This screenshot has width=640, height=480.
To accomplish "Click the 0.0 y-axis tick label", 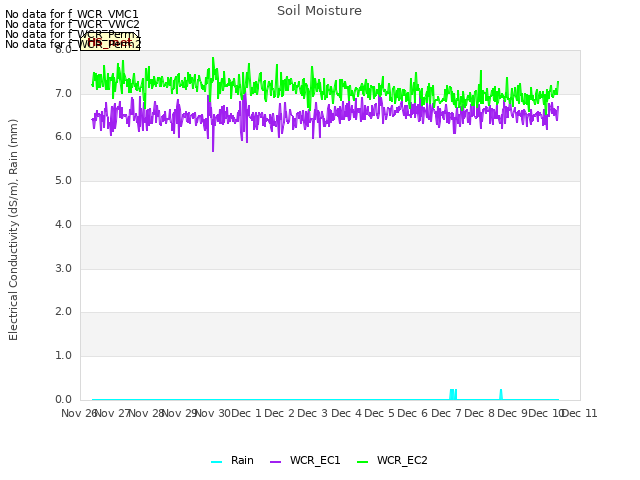I will point(63,400).
